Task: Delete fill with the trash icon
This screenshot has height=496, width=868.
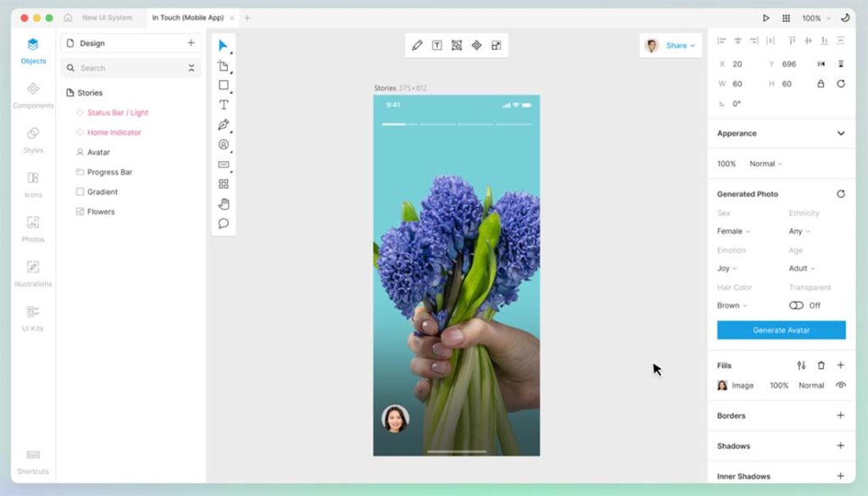Action: click(x=821, y=365)
